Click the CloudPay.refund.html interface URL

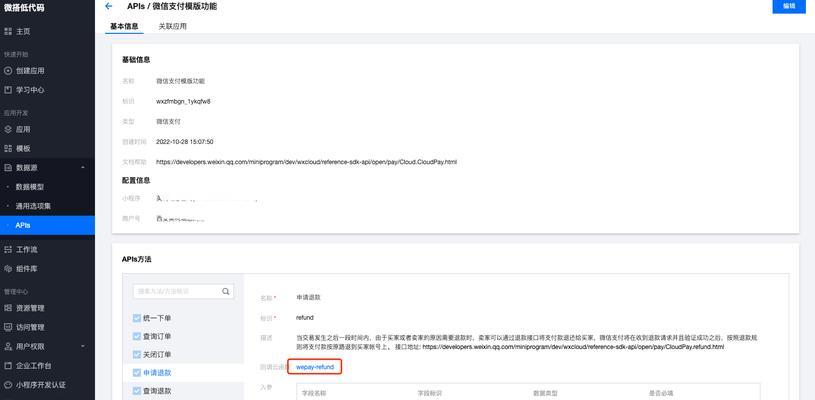[573, 346]
